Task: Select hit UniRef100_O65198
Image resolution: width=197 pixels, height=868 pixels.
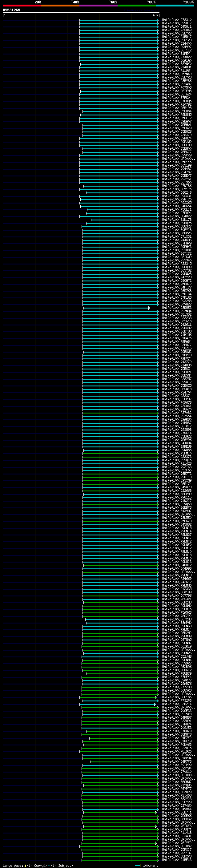Action: tap(177, 108)
